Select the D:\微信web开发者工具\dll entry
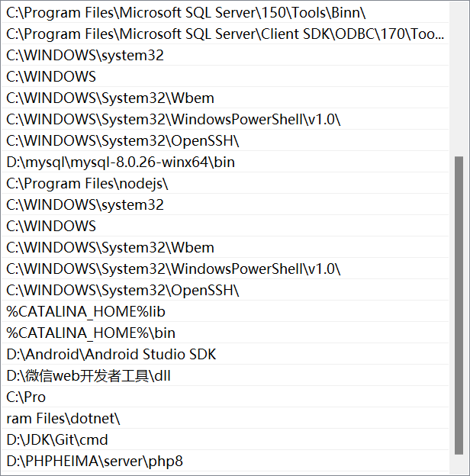The image size is (470, 476). tap(225, 375)
